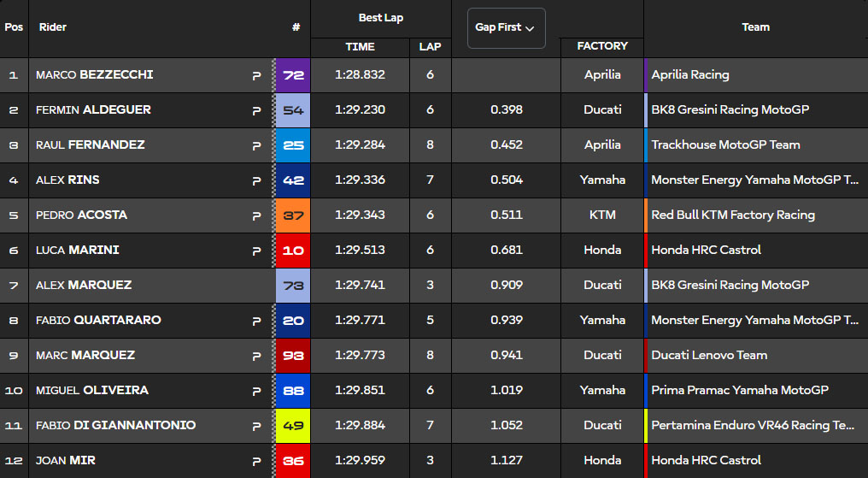
Task: Click gap value 1.127
Action: click(507, 460)
